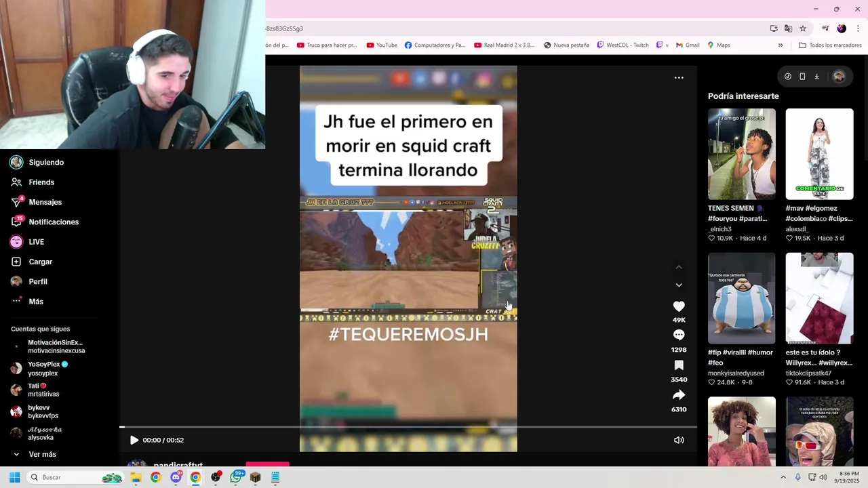This screenshot has height=488, width=868.
Task: Open File Explorer from taskbar
Action: point(136,477)
